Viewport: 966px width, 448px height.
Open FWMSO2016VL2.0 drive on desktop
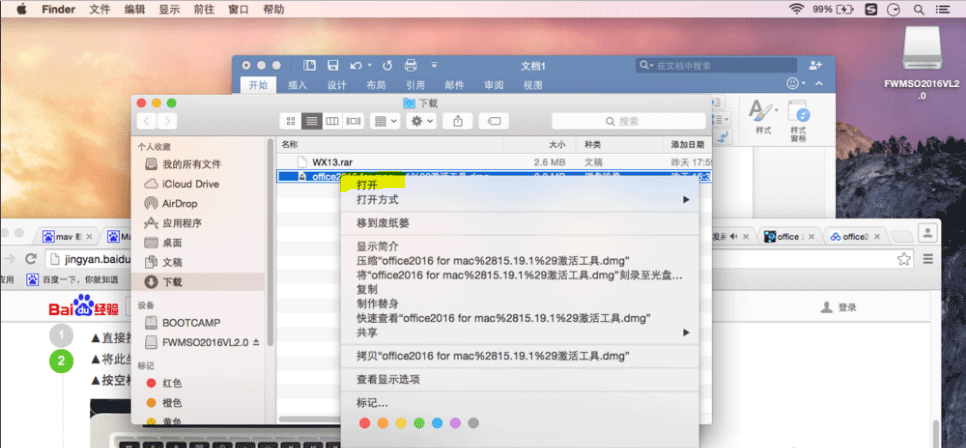click(x=922, y=64)
